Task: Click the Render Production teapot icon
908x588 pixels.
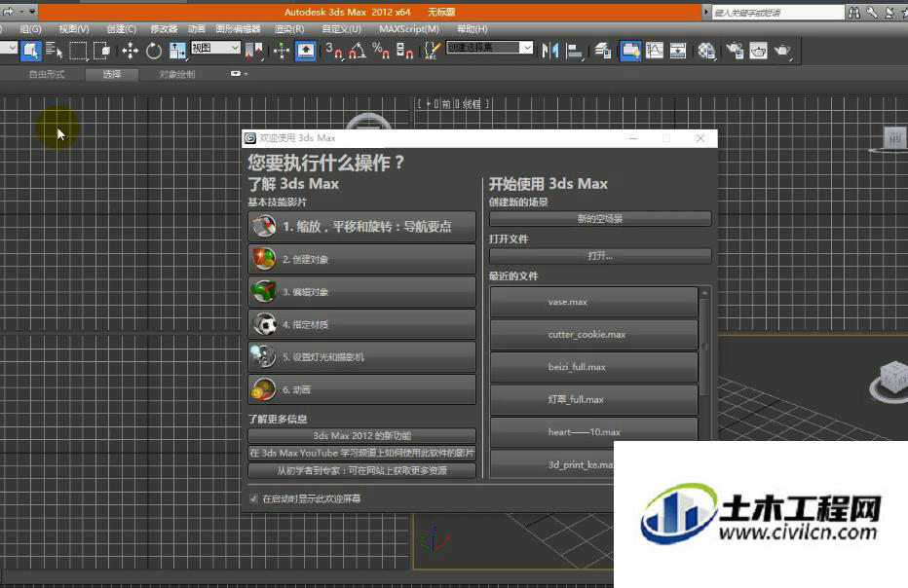Action: pos(782,51)
